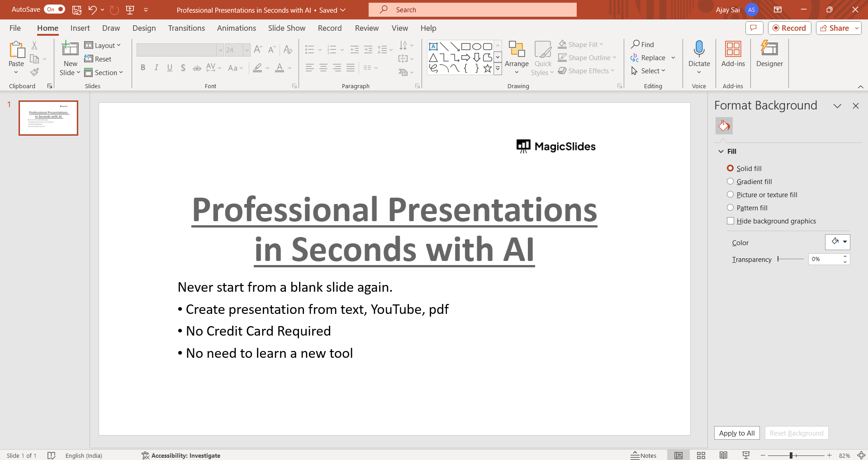Select slide 1 thumbnail
Screen dimensions: 868x460
click(48, 118)
